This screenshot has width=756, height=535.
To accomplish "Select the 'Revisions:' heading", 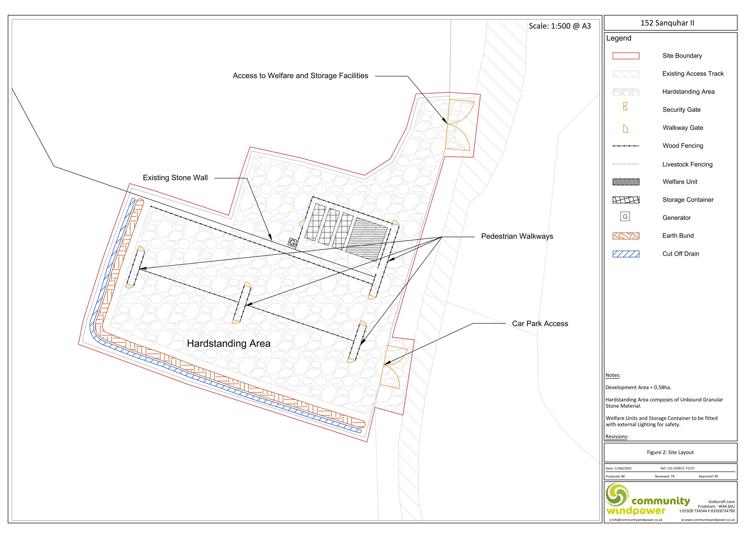I will (617, 437).
